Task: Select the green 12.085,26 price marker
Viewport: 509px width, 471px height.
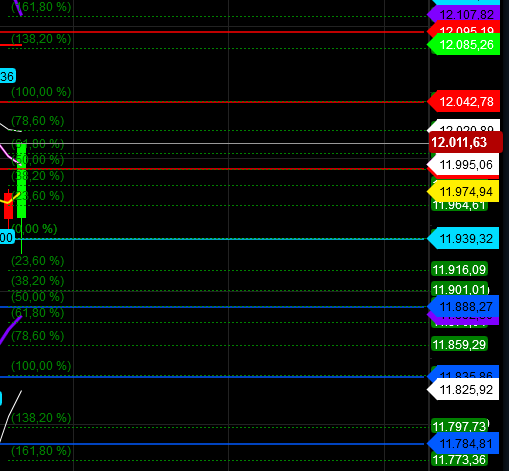Action: [x=463, y=45]
